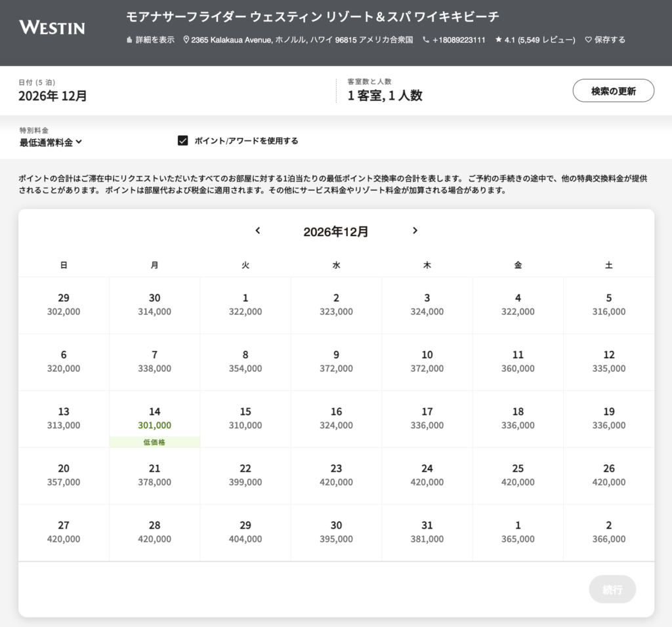Select December 30 with 395,000 points

(336, 533)
